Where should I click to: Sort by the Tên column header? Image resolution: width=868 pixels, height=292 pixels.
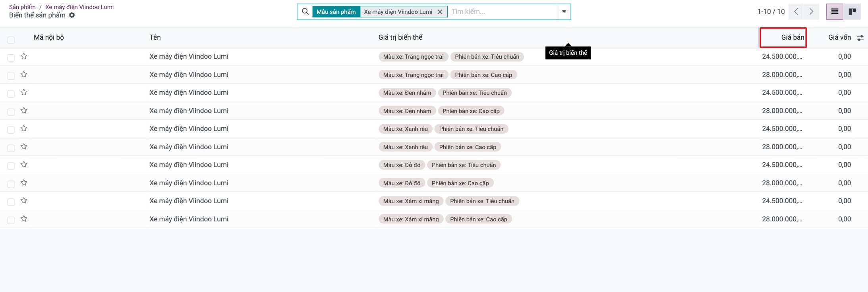click(x=155, y=37)
